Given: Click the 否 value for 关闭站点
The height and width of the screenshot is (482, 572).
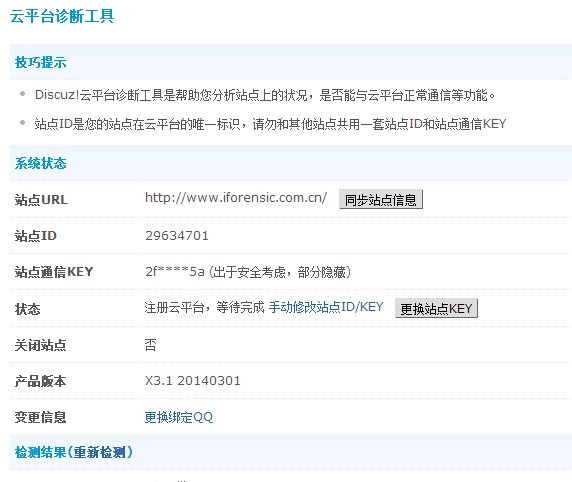Looking at the screenshot, I should pyautogui.click(x=151, y=345).
